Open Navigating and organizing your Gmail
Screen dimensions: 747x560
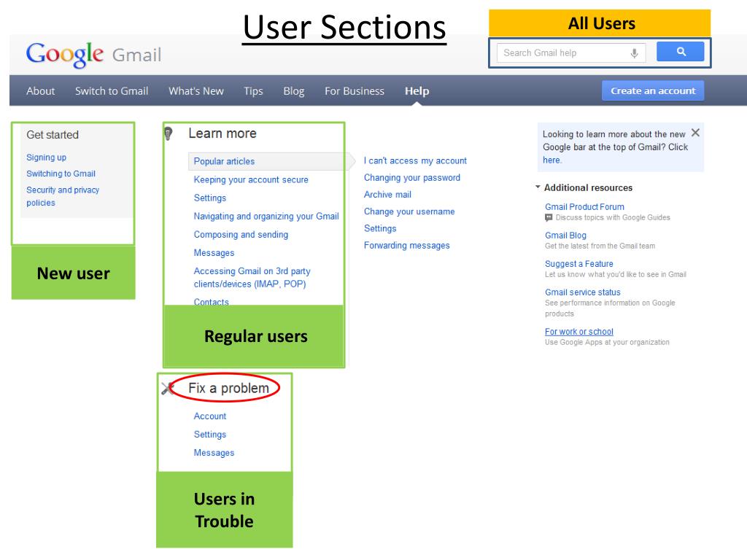click(x=266, y=216)
